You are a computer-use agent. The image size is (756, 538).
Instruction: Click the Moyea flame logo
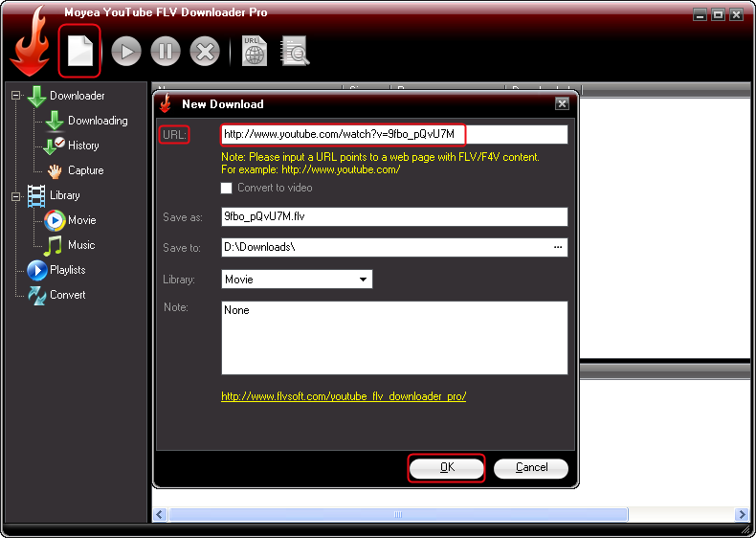(x=31, y=41)
